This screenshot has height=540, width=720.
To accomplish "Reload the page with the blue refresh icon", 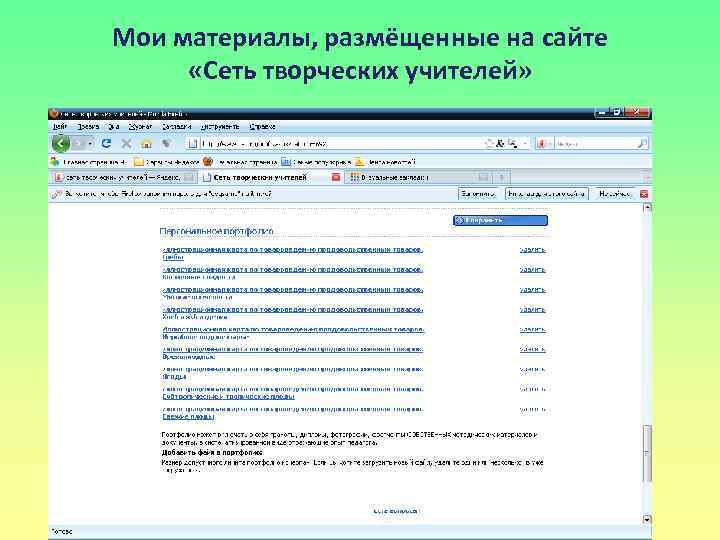I will 106,144.
